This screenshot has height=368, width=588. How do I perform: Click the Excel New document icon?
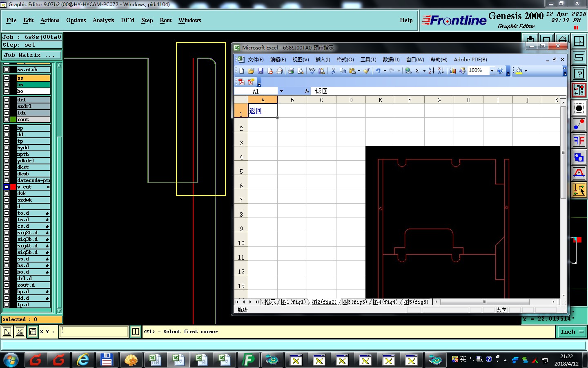click(241, 71)
